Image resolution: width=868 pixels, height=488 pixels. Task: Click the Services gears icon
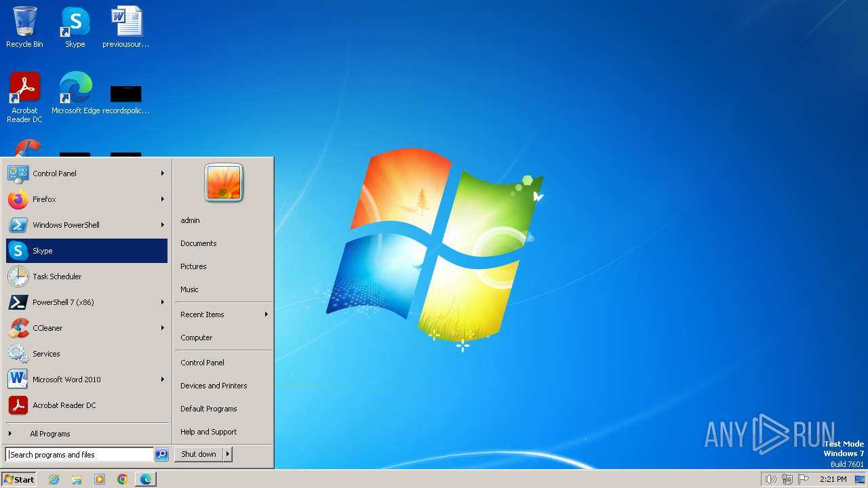click(18, 354)
